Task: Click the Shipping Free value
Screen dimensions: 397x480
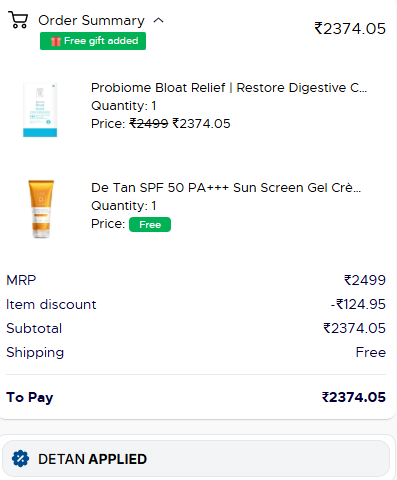Action: 371,352
